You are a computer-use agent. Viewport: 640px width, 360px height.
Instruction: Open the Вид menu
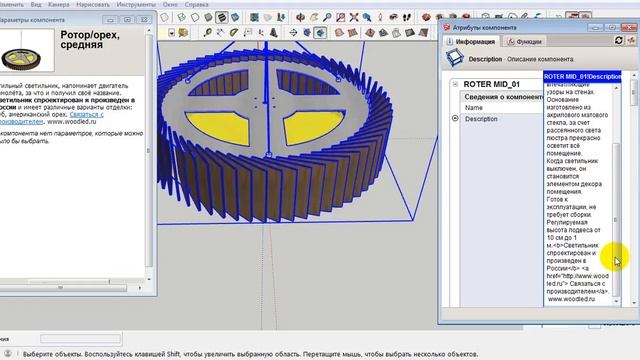36,4
